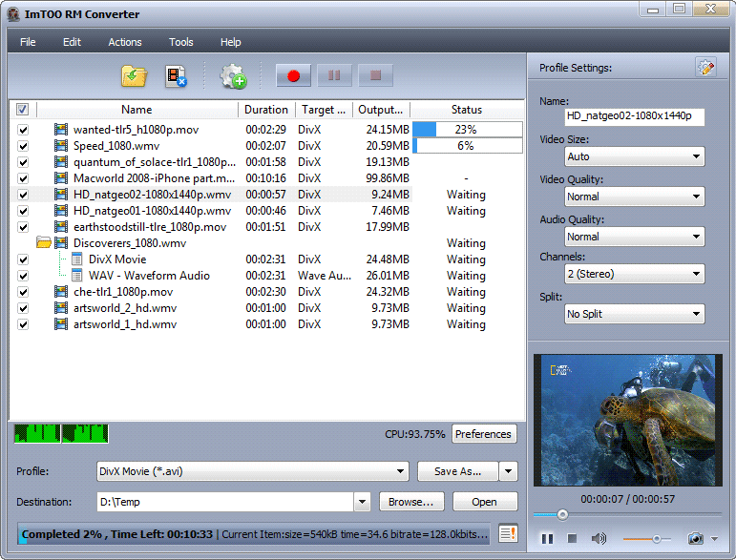Click the film icon of earthstoodstill-tlre_1080p.mov
Screen dimensions: 736x560
click(x=60, y=226)
